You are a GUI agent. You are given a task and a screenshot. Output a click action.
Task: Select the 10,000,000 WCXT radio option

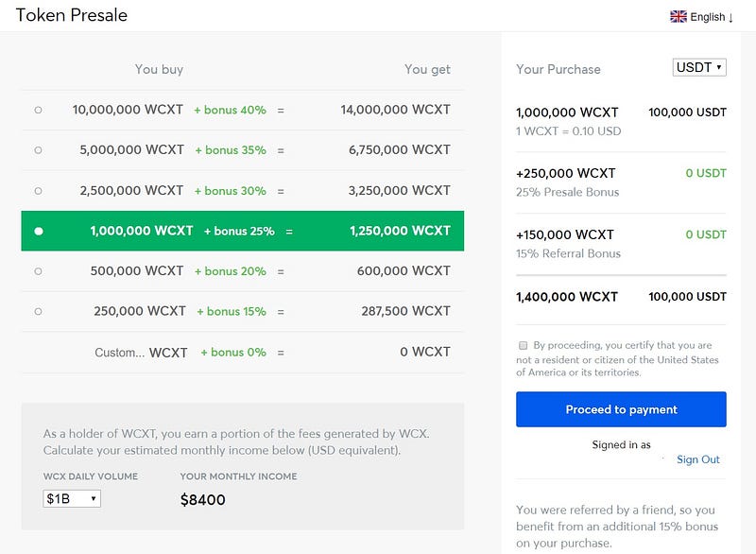tap(38, 110)
